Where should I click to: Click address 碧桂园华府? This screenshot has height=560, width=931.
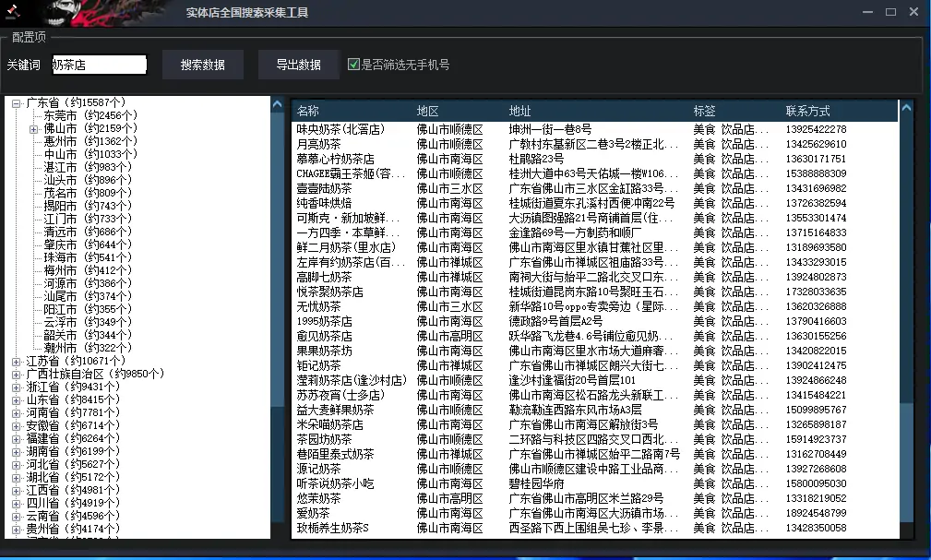click(536, 484)
